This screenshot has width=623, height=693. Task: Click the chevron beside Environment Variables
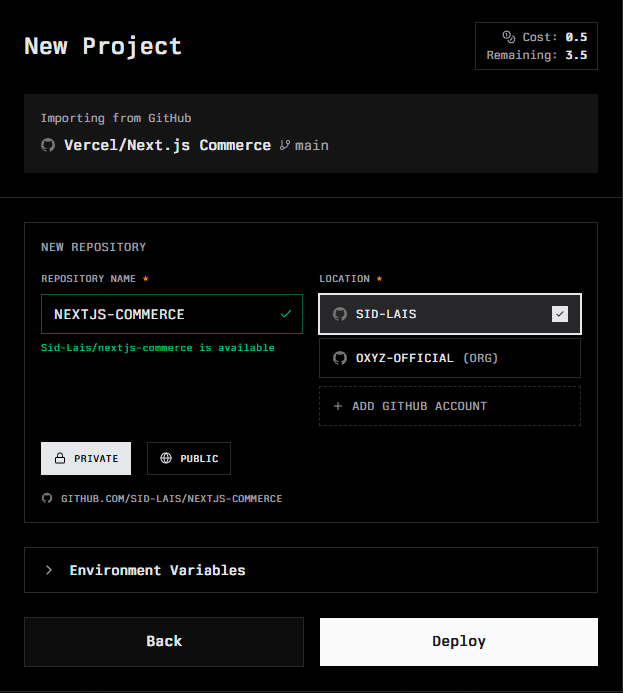48,570
